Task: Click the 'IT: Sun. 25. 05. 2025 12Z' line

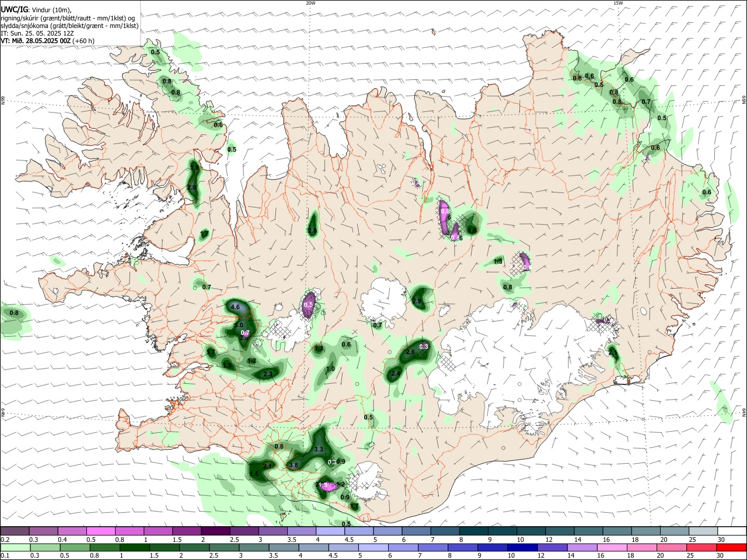Action: click(37, 33)
